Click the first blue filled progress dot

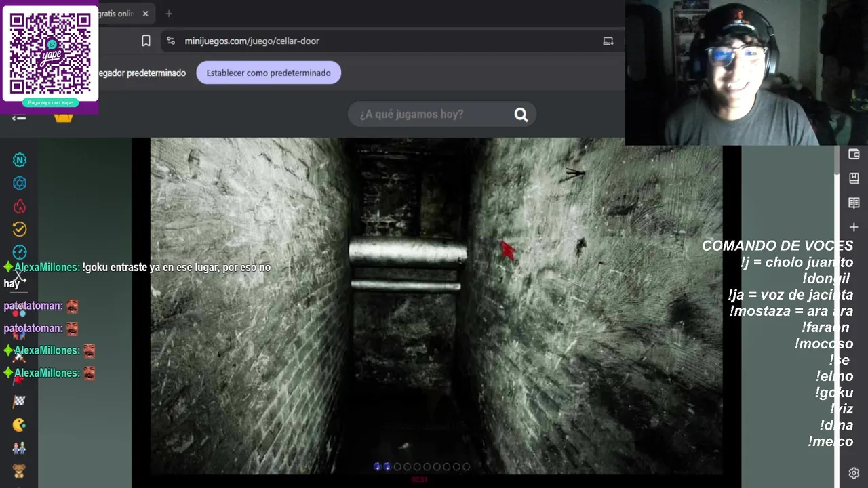click(378, 466)
